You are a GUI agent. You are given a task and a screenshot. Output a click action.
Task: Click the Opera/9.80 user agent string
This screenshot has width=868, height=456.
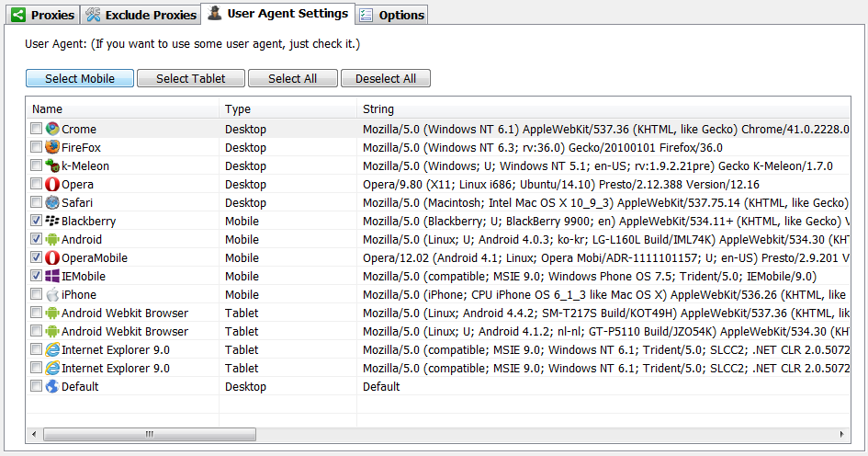561,184
